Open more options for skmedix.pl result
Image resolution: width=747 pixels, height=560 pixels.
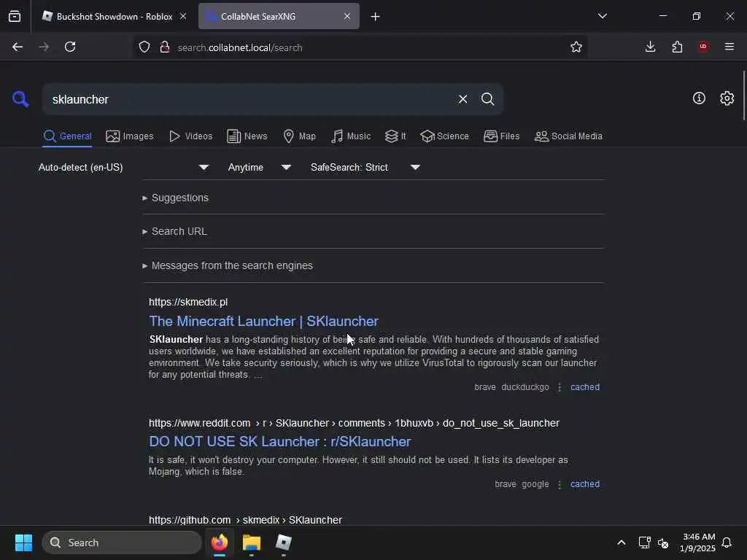coord(560,387)
